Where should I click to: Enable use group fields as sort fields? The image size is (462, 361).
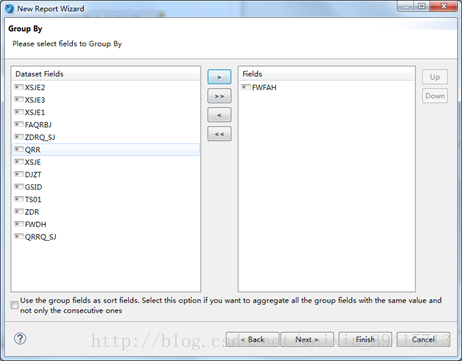(x=14, y=305)
